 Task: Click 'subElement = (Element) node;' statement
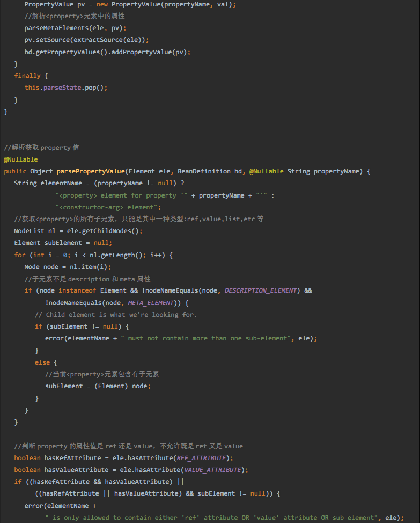point(98,386)
